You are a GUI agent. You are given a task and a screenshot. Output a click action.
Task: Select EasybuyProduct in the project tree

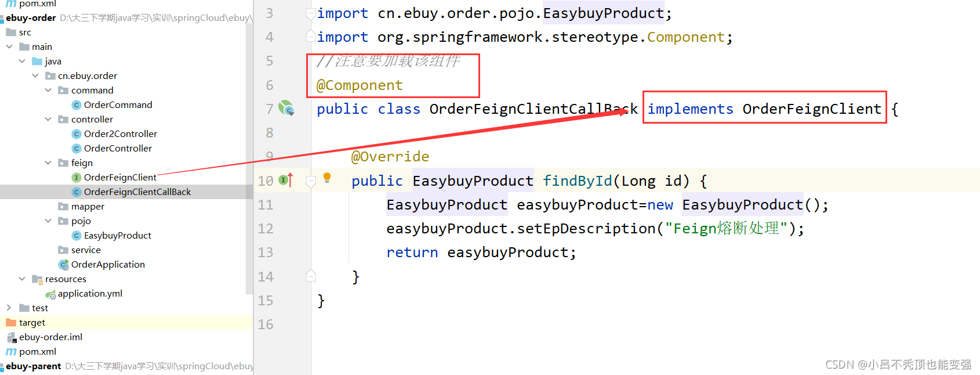[x=118, y=236]
